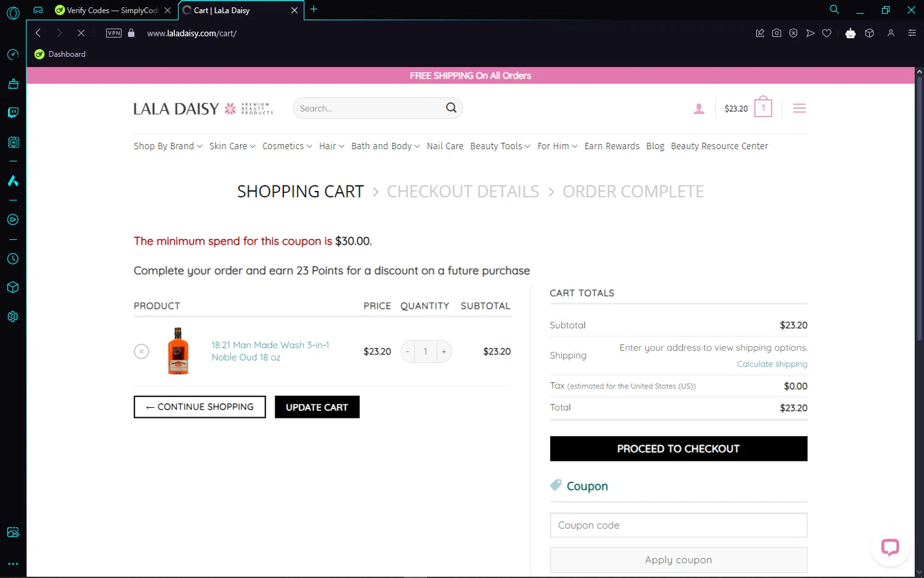Click the site Search input field
924x578 pixels.
point(370,108)
